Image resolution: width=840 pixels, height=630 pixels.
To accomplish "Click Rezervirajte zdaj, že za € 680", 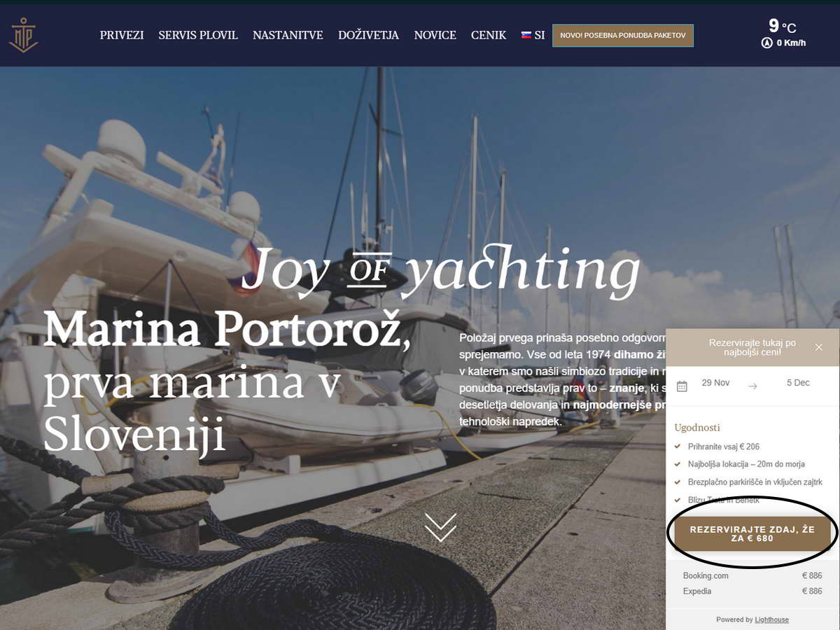I will pyautogui.click(x=752, y=534).
